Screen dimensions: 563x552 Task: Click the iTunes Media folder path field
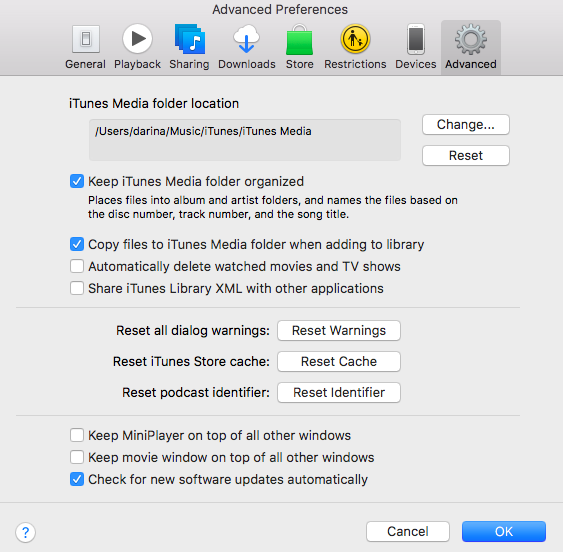245,140
